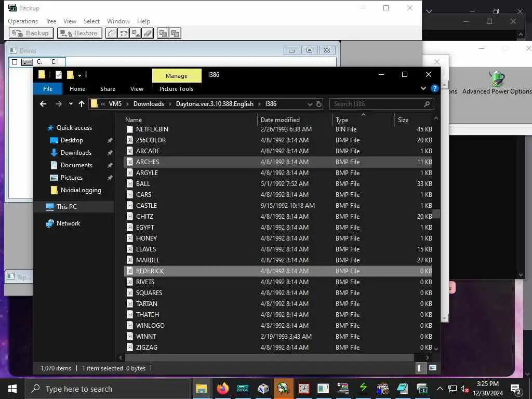Click the VM5 breadcrumb in address bar
This screenshot has height=399, width=532.
(115, 104)
